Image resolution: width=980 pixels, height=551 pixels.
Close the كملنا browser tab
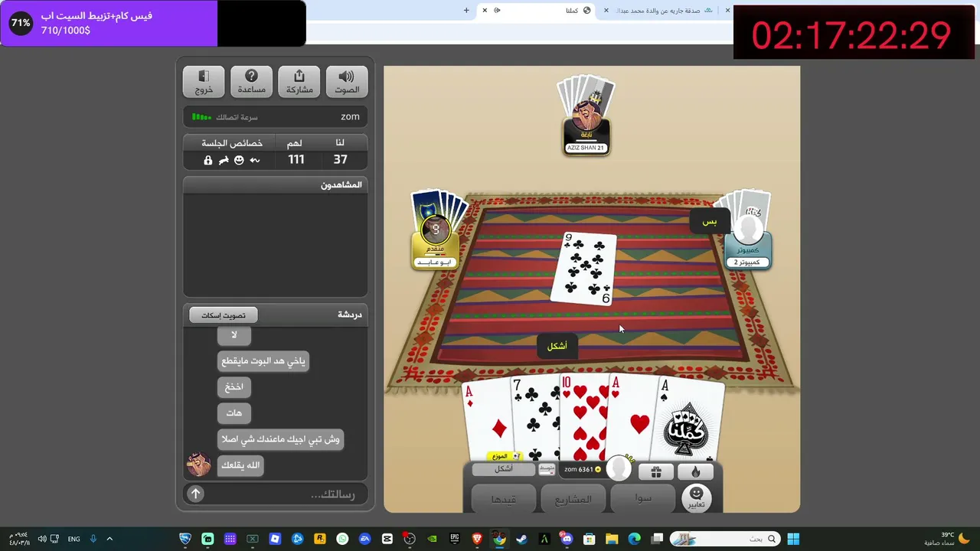(x=485, y=10)
